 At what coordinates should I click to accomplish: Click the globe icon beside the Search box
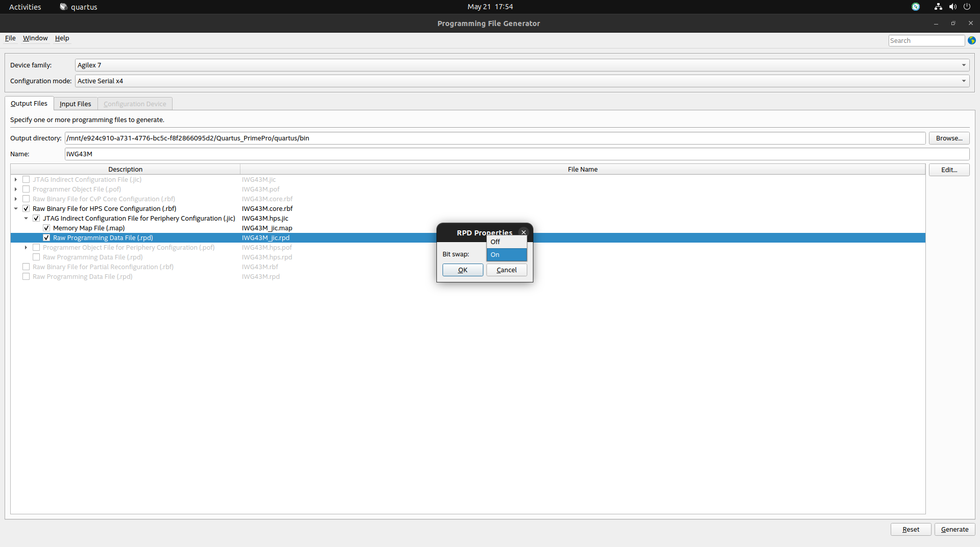pos(972,40)
